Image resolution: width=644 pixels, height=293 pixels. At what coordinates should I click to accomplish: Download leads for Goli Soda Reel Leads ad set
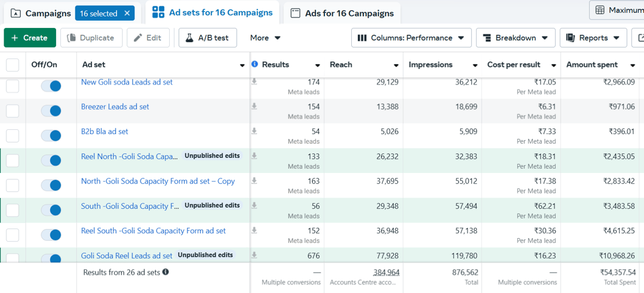click(254, 255)
